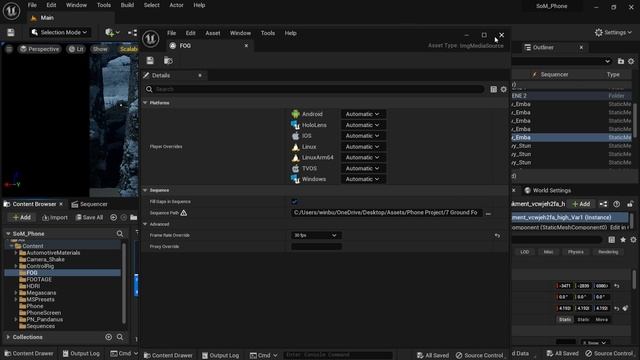Search the SoM_Phone content tree
640x360 pixels.
120,233
